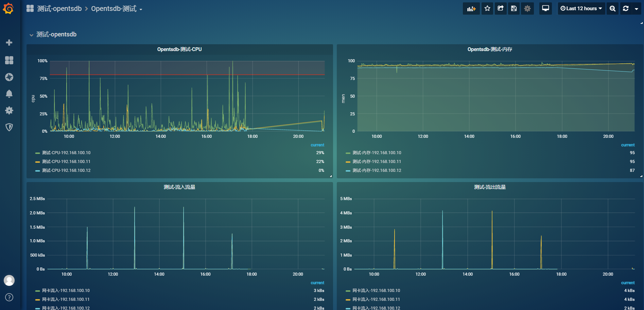The width and height of the screenshot is (644, 310).
Task: Sort CPU legend by the current column
Action: click(318, 145)
